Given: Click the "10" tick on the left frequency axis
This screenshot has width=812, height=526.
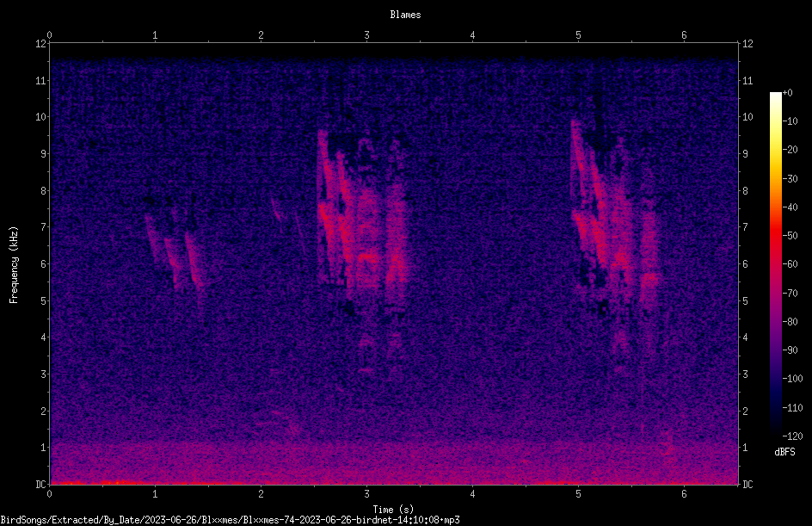Looking at the screenshot, I should click(x=40, y=117).
